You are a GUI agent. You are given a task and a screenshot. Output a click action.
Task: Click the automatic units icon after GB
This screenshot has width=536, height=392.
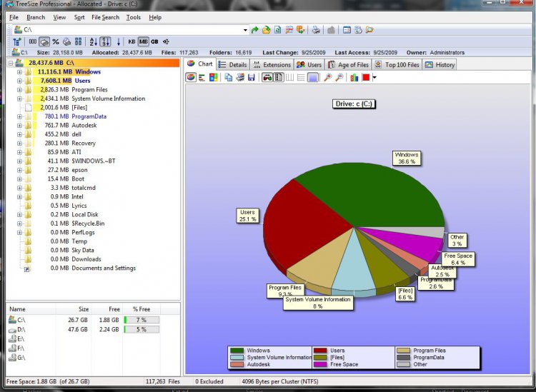pyautogui.click(x=166, y=41)
